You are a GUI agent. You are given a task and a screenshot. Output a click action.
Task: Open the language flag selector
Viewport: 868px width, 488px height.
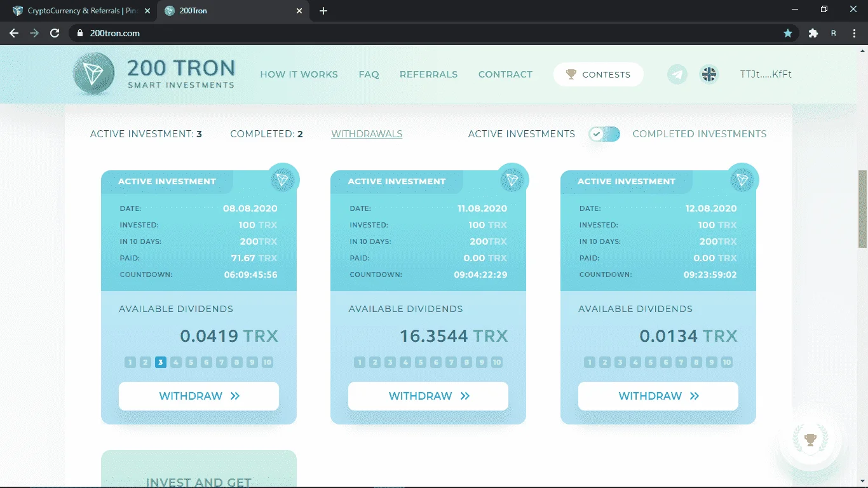click(709, 74)
